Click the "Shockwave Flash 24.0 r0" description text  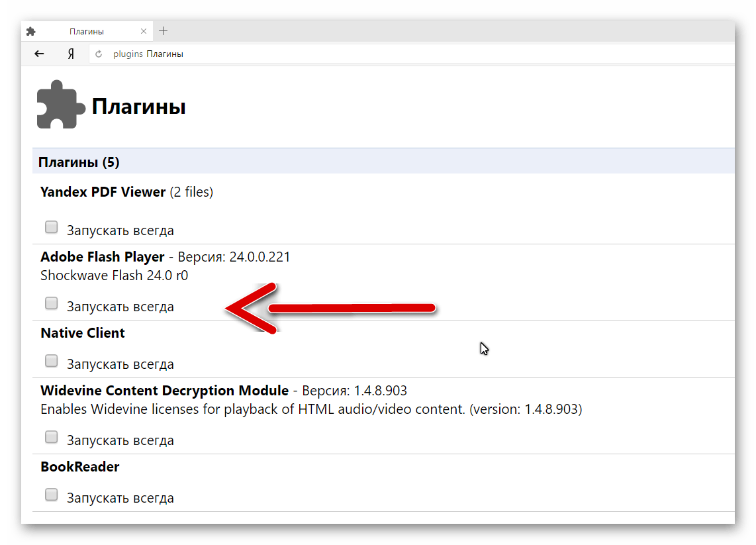coord(114,275)
